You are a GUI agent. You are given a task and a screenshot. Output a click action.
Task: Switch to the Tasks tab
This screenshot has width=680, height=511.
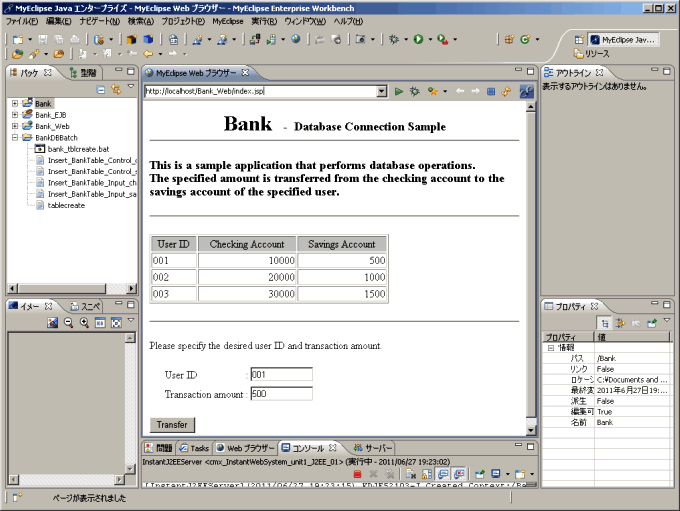pos(194,448)
